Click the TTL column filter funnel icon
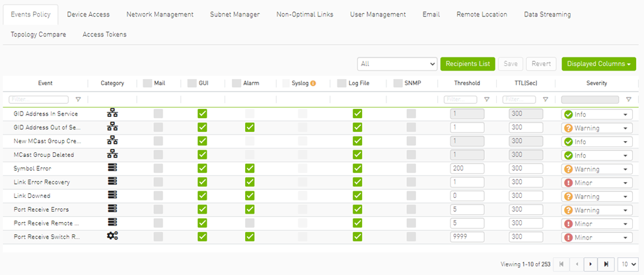 545,100
